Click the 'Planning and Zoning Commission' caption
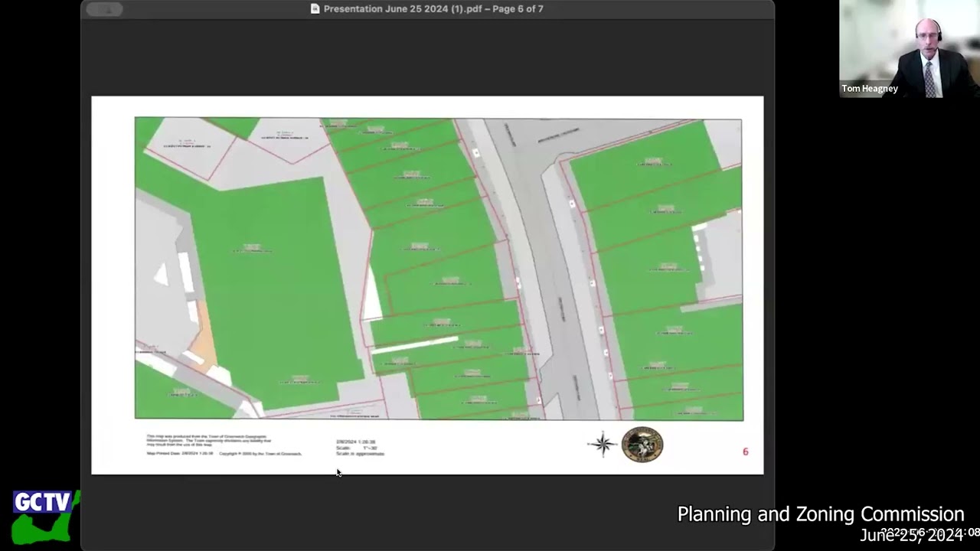Viewport: 980px width, 551px height. coord(821,514)
